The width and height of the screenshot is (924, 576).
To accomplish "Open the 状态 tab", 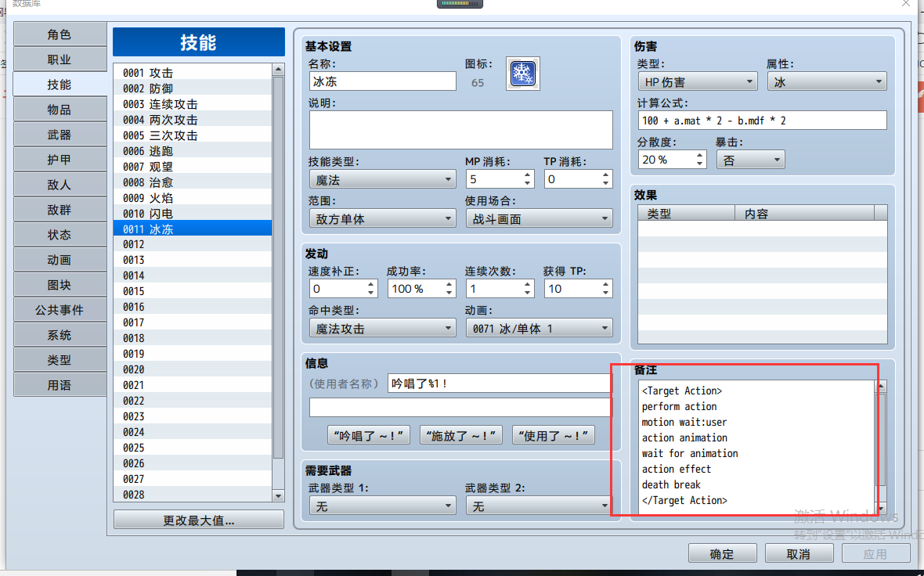I will point(60,235).
